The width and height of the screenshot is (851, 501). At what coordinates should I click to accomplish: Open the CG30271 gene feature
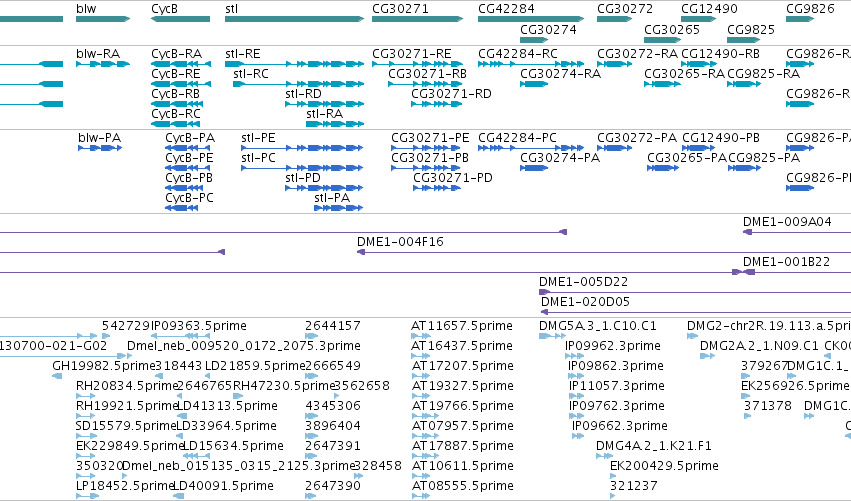point(417,19)
